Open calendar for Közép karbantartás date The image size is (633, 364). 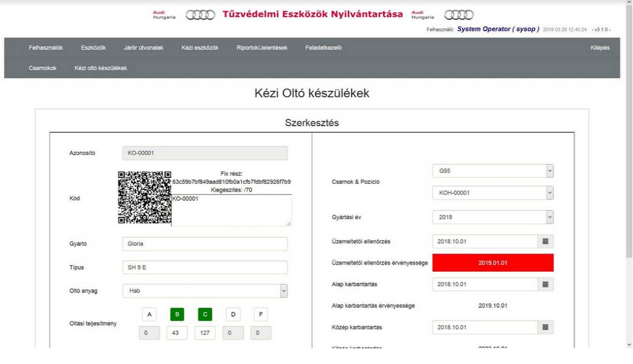tap(545, 327)
